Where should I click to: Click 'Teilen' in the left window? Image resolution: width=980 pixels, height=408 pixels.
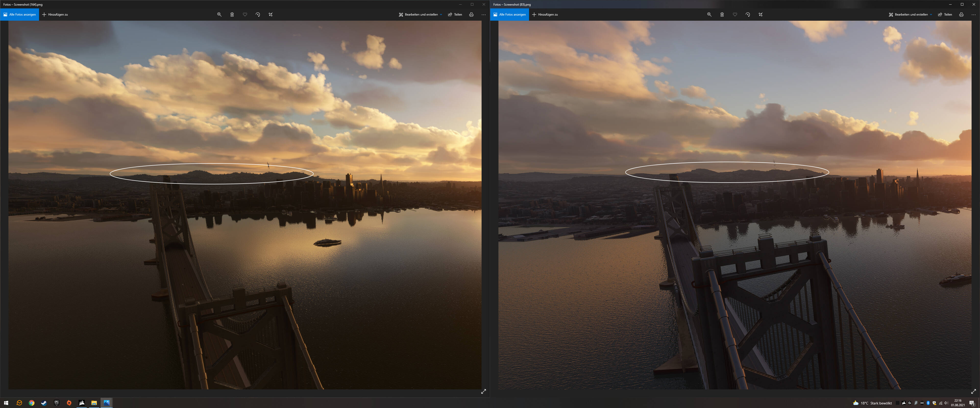[455, 15]
